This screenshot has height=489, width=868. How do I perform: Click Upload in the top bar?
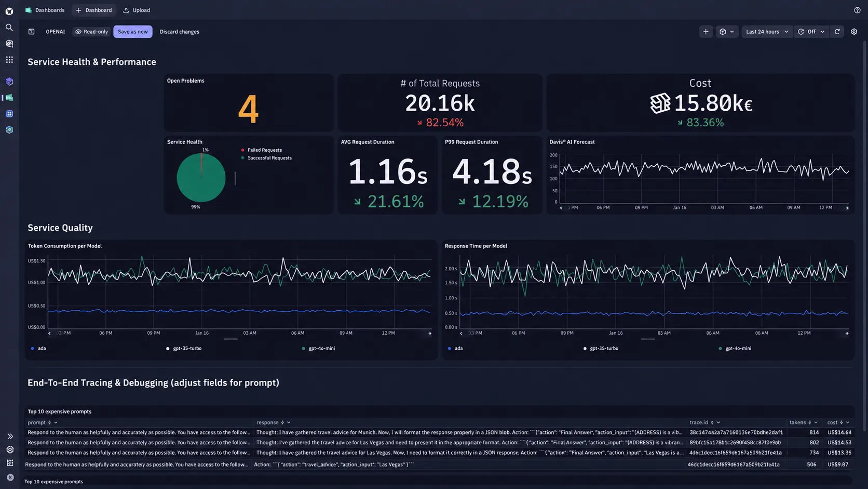coord(137,10)
